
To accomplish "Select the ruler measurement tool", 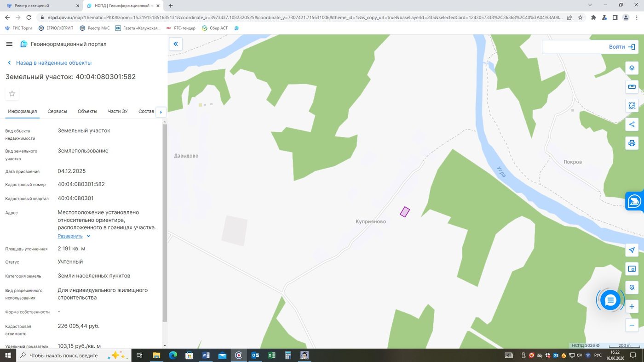I will [x=632, y=87].
